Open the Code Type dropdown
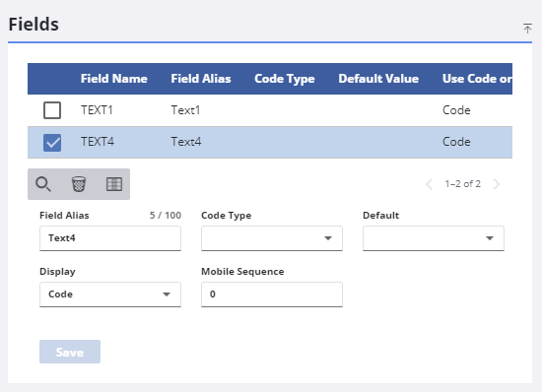This screenshot has width=542, height=392. point(272,238)
